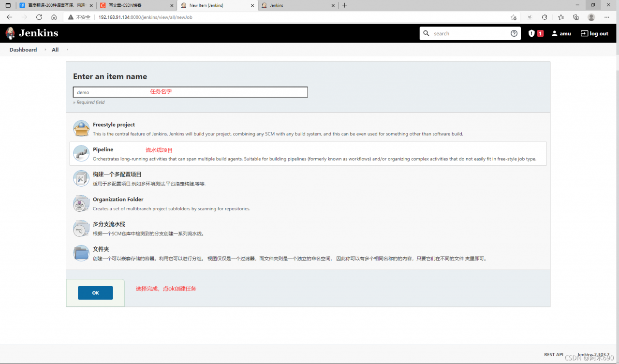The width and height of the screenshot is (619, 364).
Task: Click the Jenkins header title text
Action: pyautogui.click(x=39, y=33)
